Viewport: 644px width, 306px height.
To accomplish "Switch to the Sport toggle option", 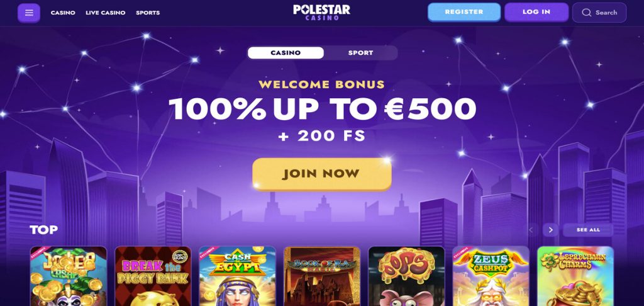I will click(360, 53).
